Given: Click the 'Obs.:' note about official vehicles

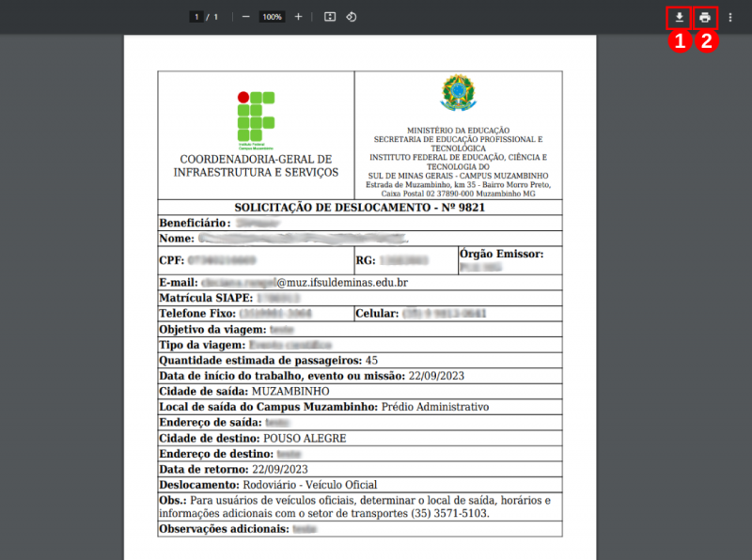Looking at the screenshot, I should tap(360, 506).
